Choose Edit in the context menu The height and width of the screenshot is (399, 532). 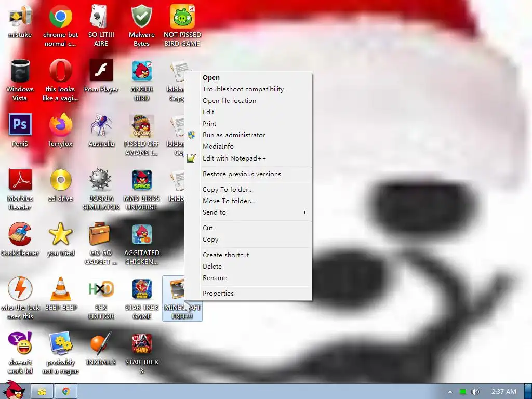point(248,112)
